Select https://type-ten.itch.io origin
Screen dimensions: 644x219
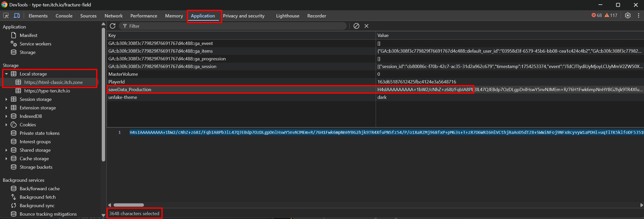point(47,91)
